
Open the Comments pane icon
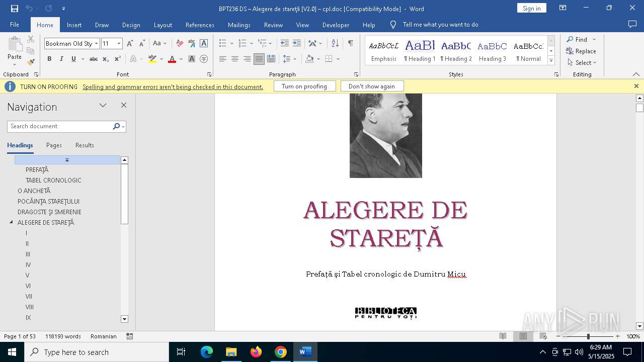click(632, 25)
